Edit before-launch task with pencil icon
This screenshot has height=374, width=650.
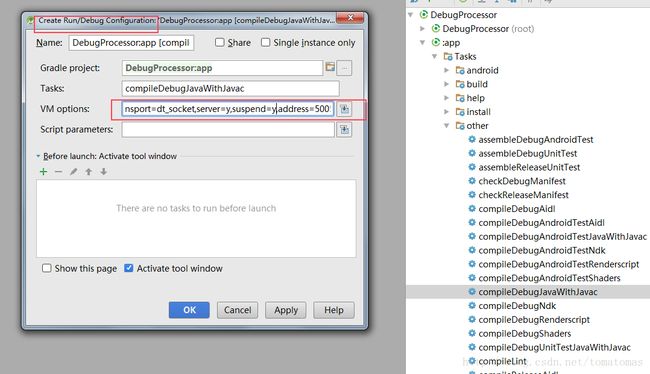(x=73, y=172)
